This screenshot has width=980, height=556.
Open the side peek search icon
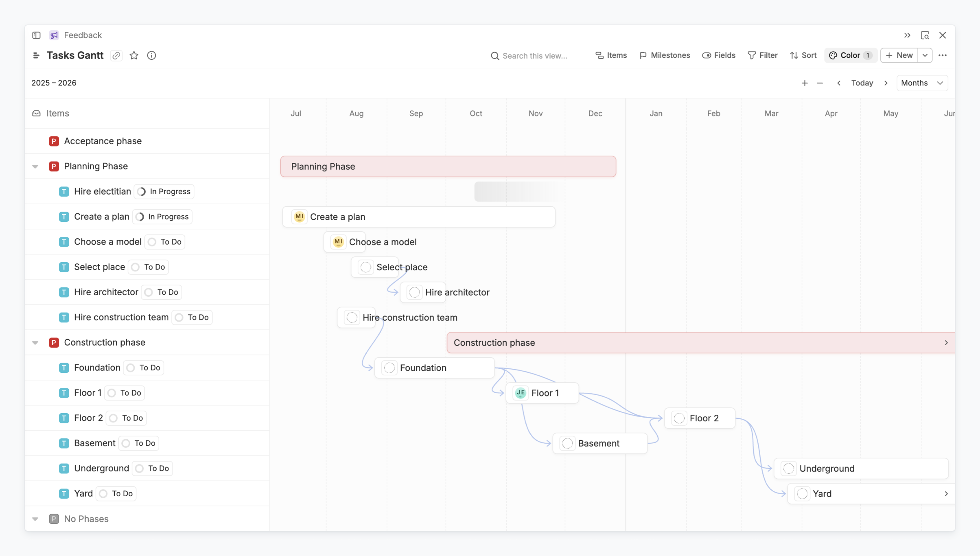(x=925, y=35)
